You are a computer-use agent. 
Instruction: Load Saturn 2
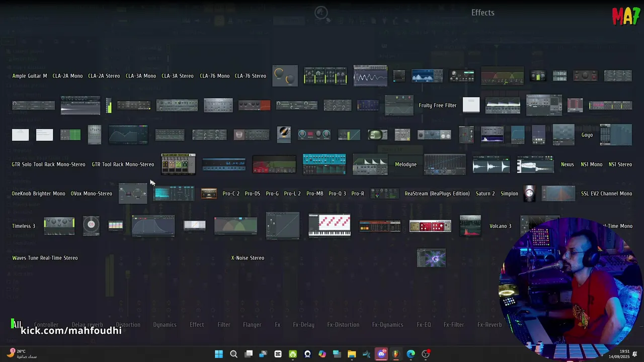pyautogui.click(x=485, y=194)
